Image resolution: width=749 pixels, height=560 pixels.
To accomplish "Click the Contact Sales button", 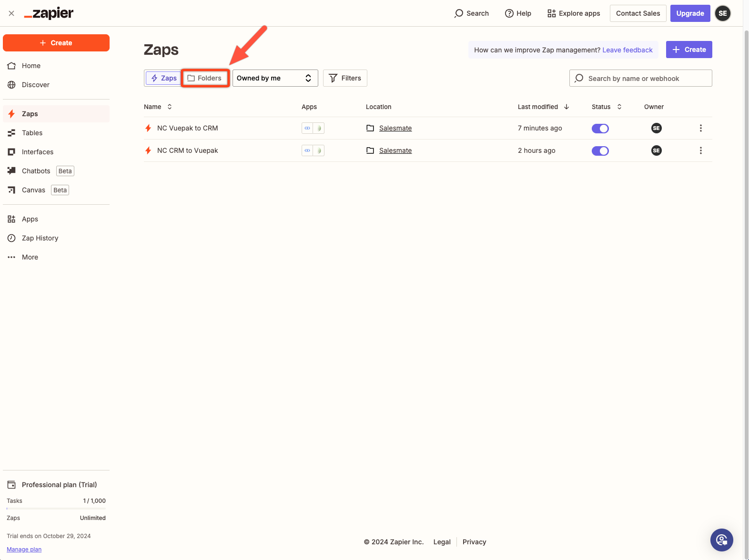I will tap(638, 13).
